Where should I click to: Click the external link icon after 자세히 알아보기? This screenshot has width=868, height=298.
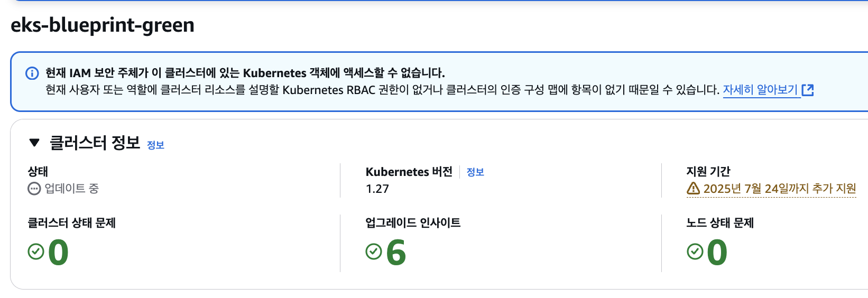coord(808,90)
